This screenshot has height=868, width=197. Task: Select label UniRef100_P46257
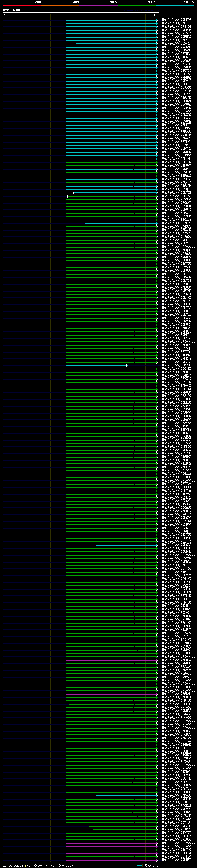[177, 98]
